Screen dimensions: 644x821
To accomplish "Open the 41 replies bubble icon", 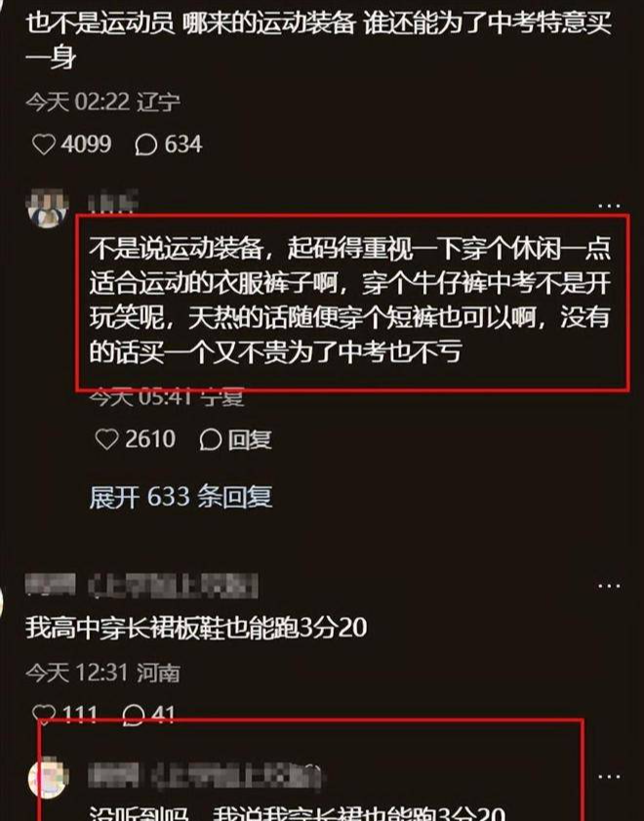I will tap(133, 715).
